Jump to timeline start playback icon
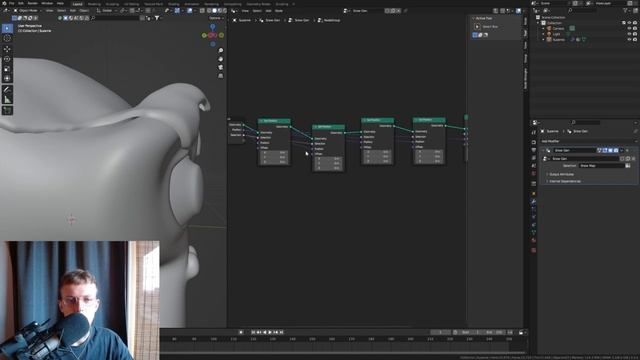The height and width of the screenshot is (360, 640). [x=253, y=332]
